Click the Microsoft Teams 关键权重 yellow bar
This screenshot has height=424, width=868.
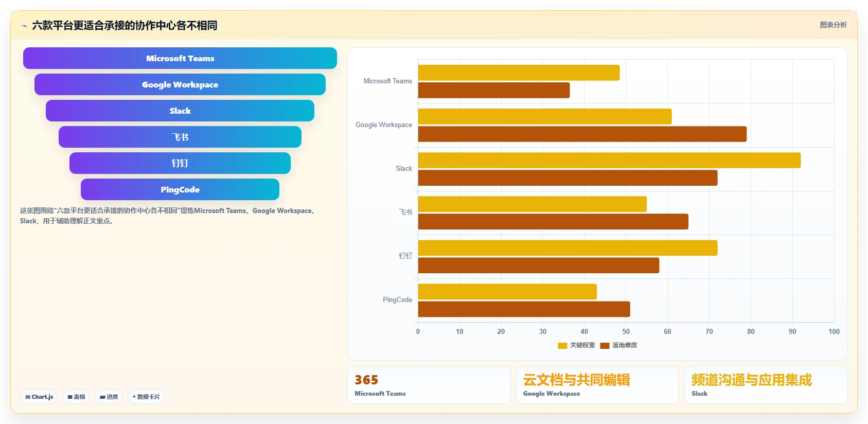[519, 73]
